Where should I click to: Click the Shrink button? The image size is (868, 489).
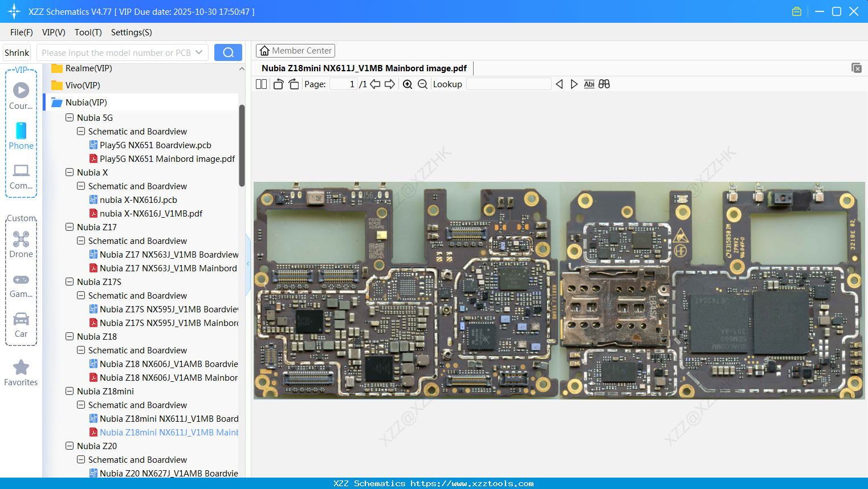[x=17, y=52]
